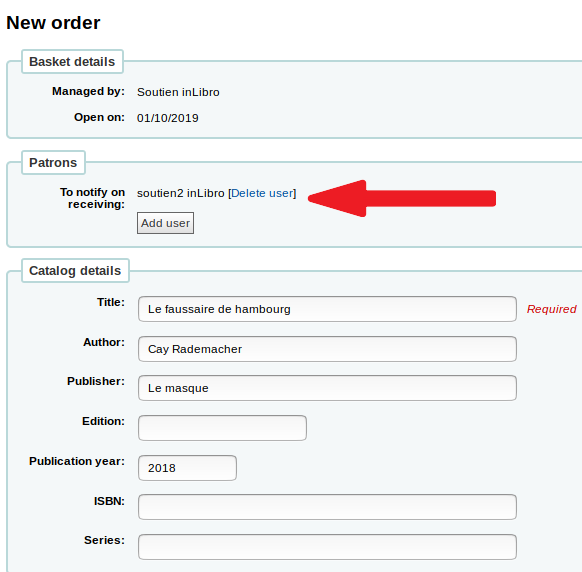Click the soutien2 inLibro patron name
Screen dimensions: 582x572
tap(181, 193)
